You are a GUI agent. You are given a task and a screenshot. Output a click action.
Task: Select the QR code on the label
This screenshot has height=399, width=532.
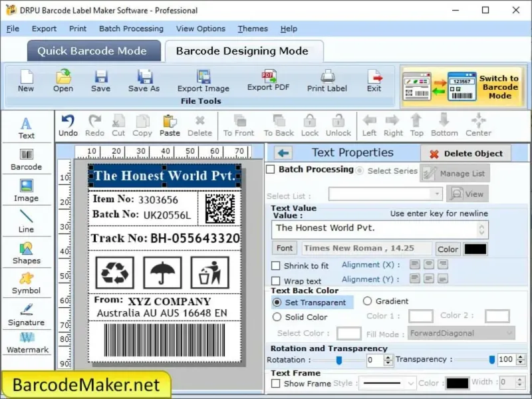pos(220,207)
